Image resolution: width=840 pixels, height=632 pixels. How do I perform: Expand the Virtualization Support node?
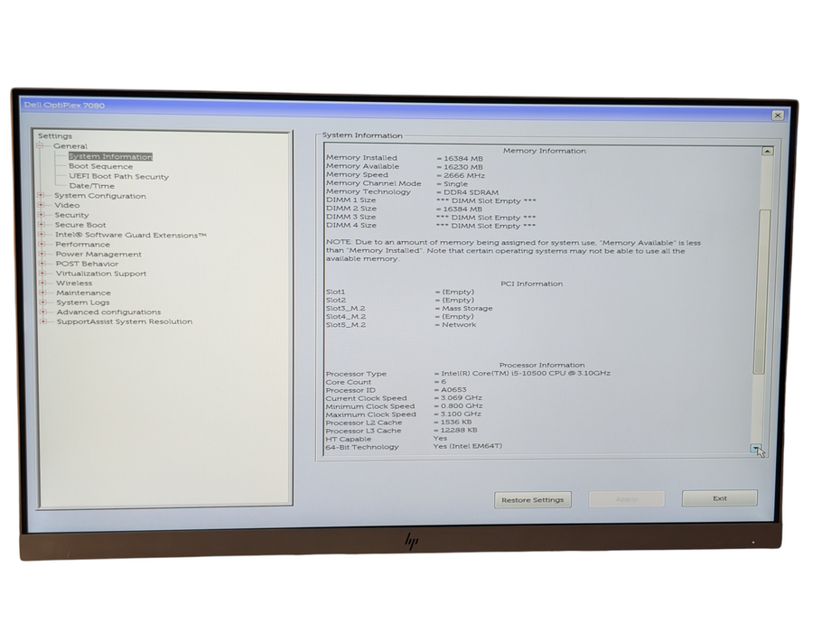tap(42, 274)
